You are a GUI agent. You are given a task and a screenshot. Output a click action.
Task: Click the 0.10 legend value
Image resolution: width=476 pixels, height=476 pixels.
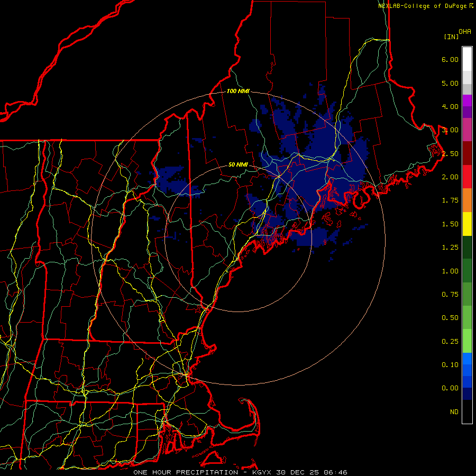pyautogui.click(x=450, y=365)
